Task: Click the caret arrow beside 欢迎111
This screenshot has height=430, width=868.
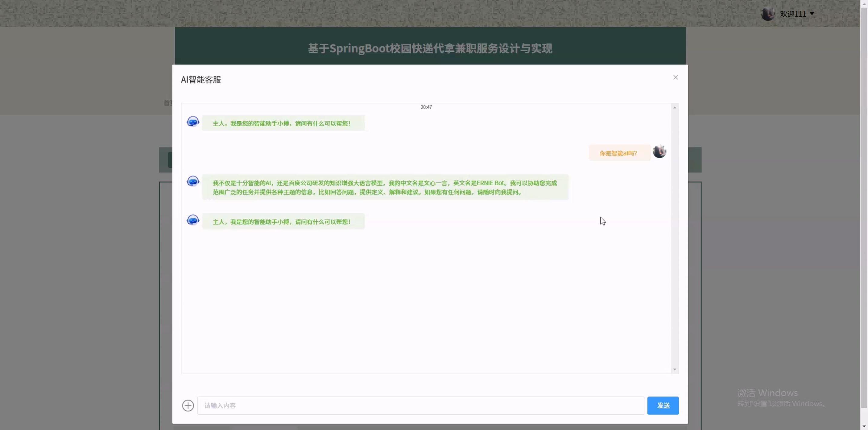Action: 812,14
